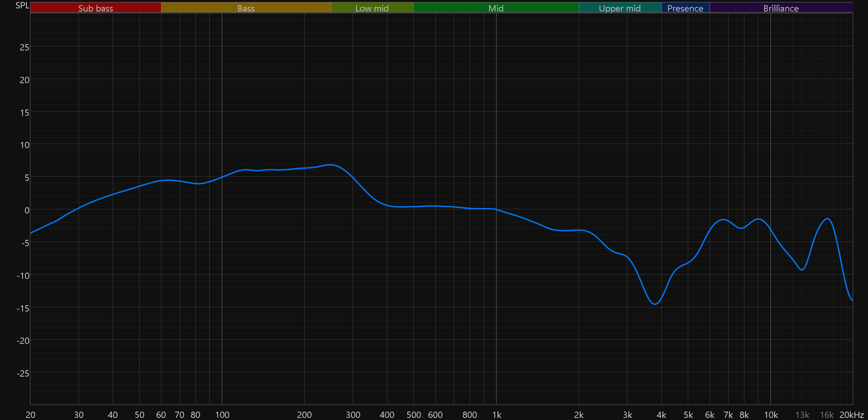Click the 500 Hz frequency label

(x=414, y=414)
